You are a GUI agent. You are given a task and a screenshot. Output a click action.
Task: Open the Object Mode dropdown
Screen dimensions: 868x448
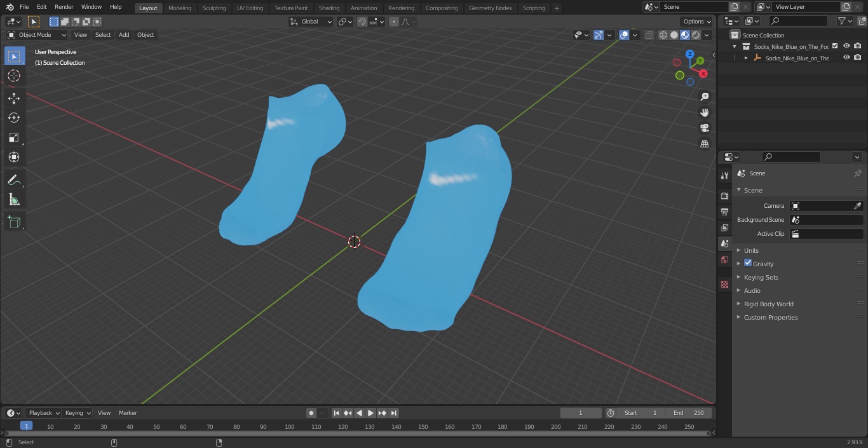(37, 35)
